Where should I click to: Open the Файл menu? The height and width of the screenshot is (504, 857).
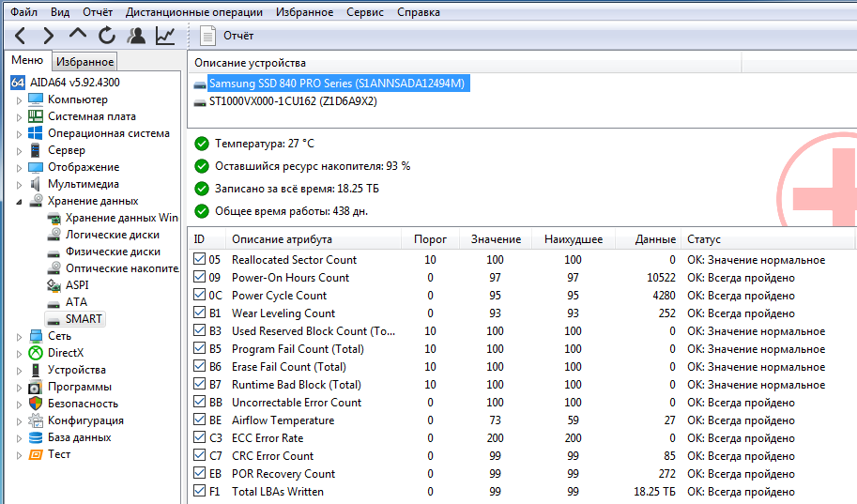pos(24,12)
